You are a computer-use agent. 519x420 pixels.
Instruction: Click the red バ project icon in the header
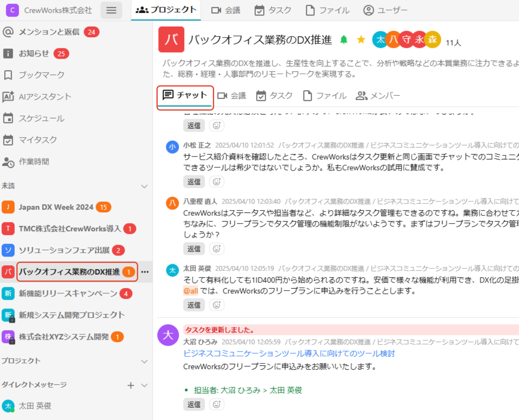coord(171,39)
